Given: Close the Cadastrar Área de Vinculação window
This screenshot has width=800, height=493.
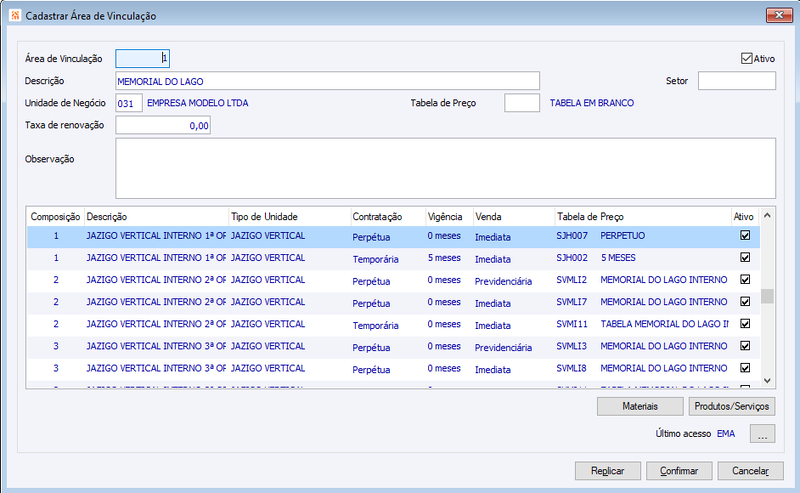Looking at the screenshot, I should (779, 15).
